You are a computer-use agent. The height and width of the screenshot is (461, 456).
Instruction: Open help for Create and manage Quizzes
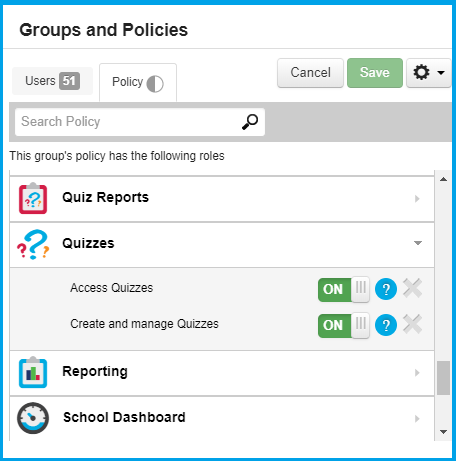[386, 325]
